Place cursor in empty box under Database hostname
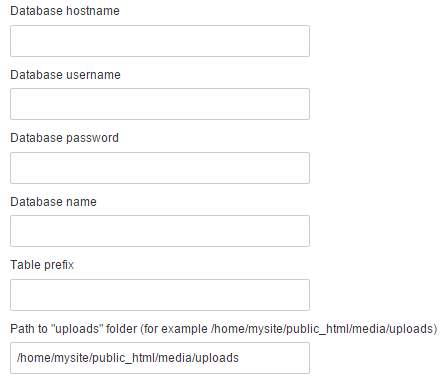This screenshot has width=445, height=381. coord(160,41)
